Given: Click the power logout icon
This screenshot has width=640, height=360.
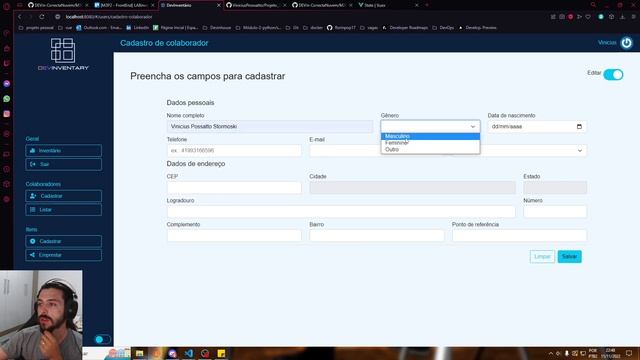Looking at the screenshot, I should 627,43.
